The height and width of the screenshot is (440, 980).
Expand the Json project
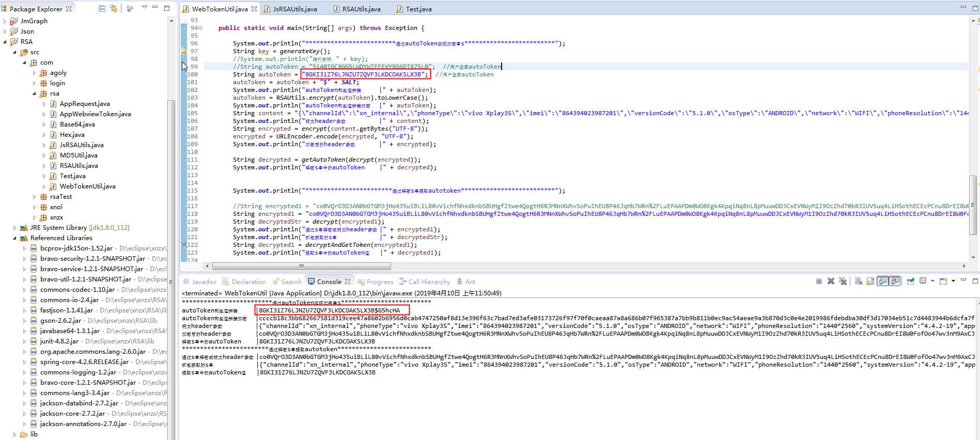(5, 32)
